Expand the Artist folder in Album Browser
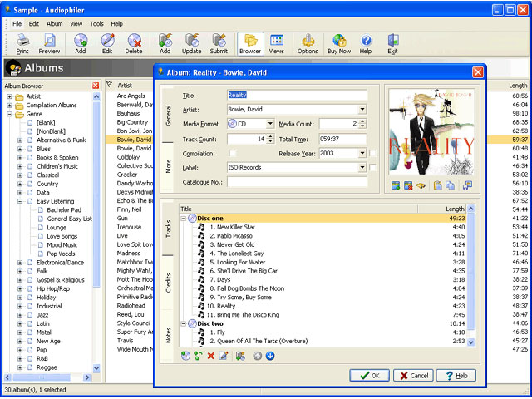This screenshot has width=532, height=399. pos(9,96)
